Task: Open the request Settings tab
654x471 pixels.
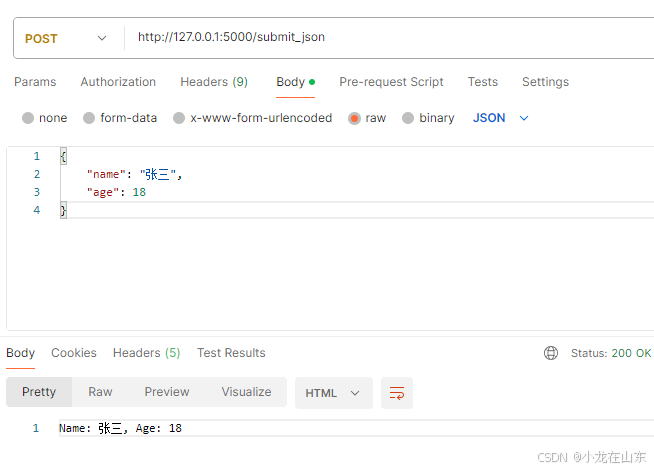Action: (545, 82)
